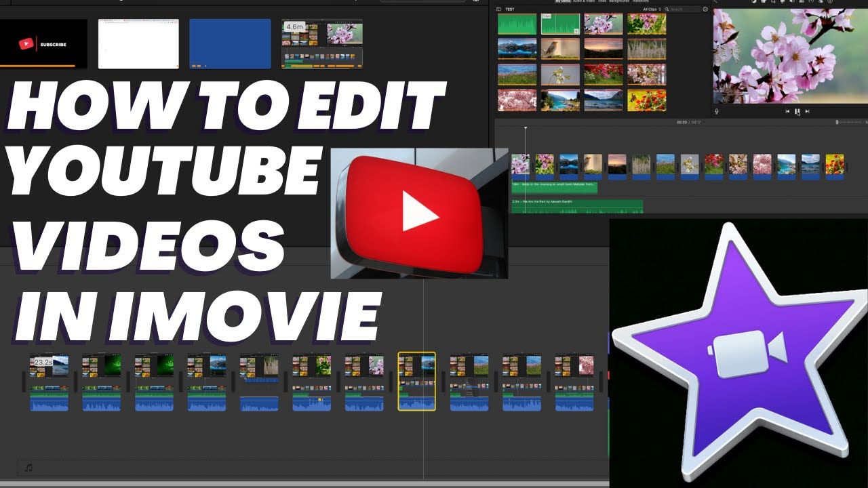Go to the previous clip with the skip-back button
Viewport: 868px width, 488px height.
coord(787,111)
